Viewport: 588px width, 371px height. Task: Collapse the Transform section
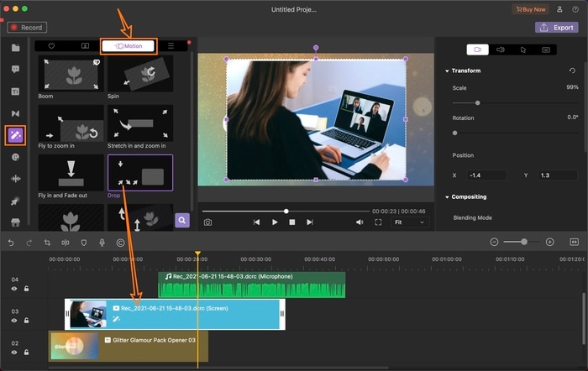pos(447,71)
